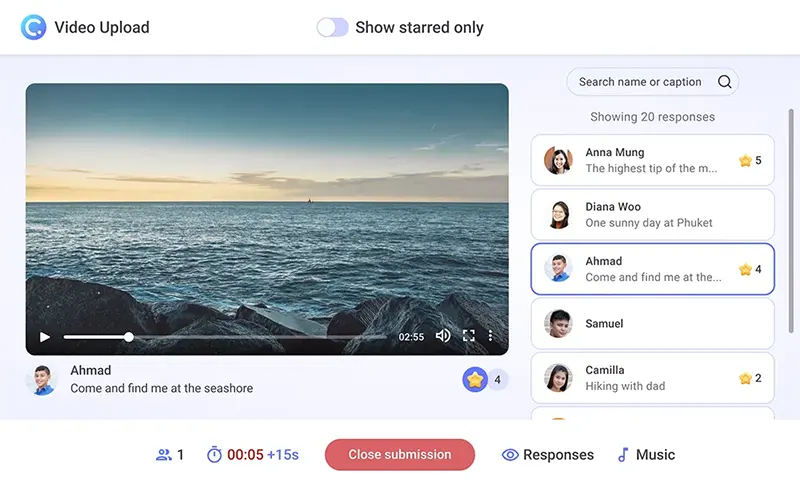
Task: Toggle the Show starred only switch
Action: pyautogui.click(x=332, y=27)
